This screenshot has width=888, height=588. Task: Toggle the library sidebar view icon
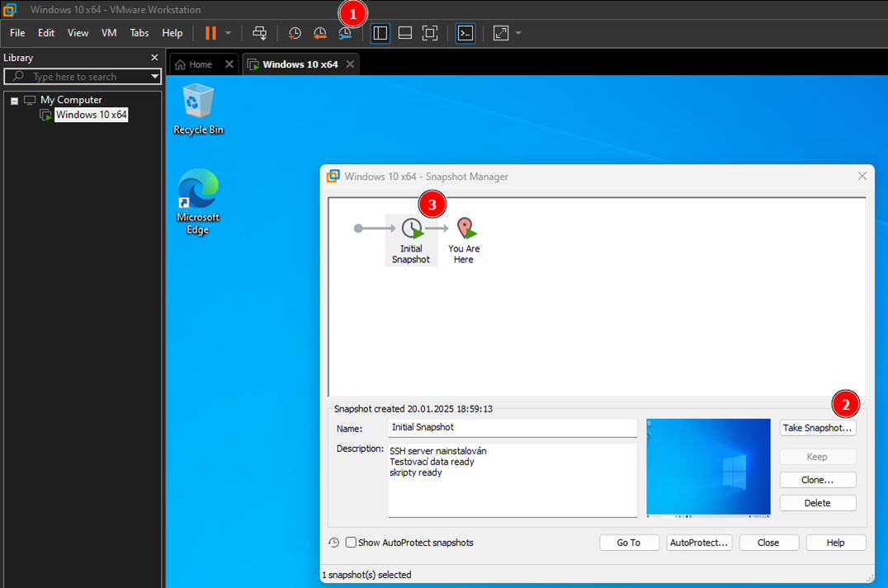(x=380, y=33)
